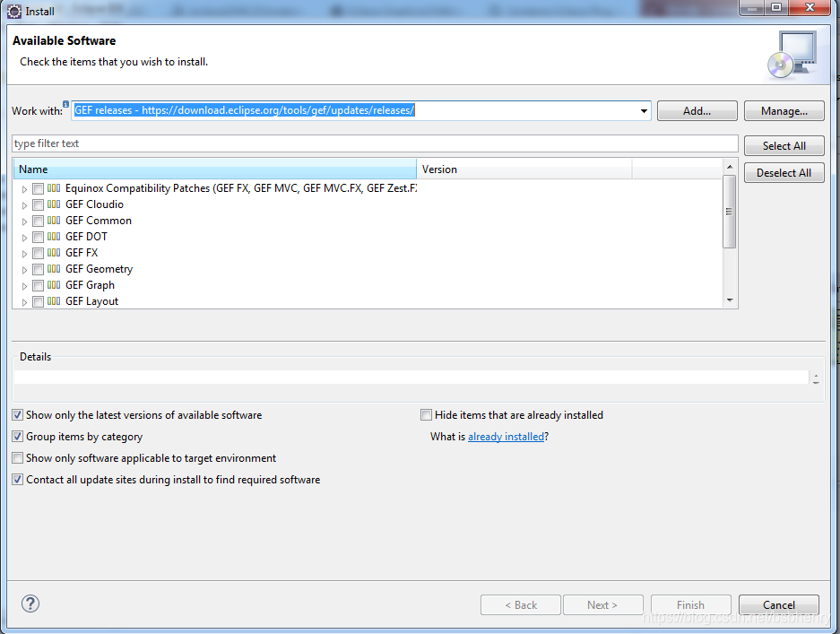This screenshot has width=840, height=634.
Task: Toggle Contact all update sites checkbox
Action: coord(18,479)
